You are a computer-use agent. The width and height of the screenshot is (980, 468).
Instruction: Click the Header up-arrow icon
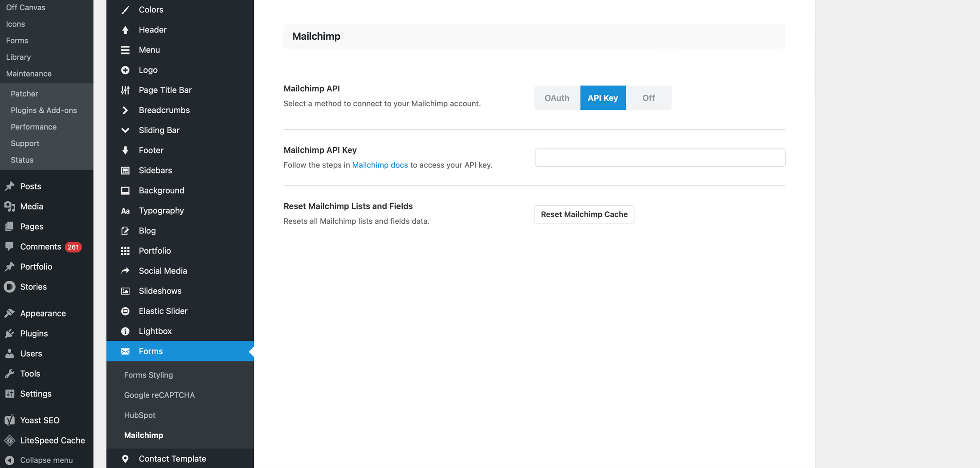coord(125,29)
